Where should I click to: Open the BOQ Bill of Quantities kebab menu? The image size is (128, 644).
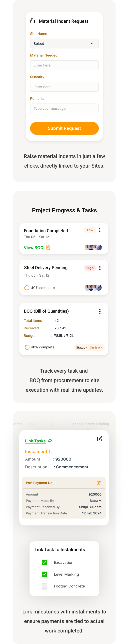point(100,311)
